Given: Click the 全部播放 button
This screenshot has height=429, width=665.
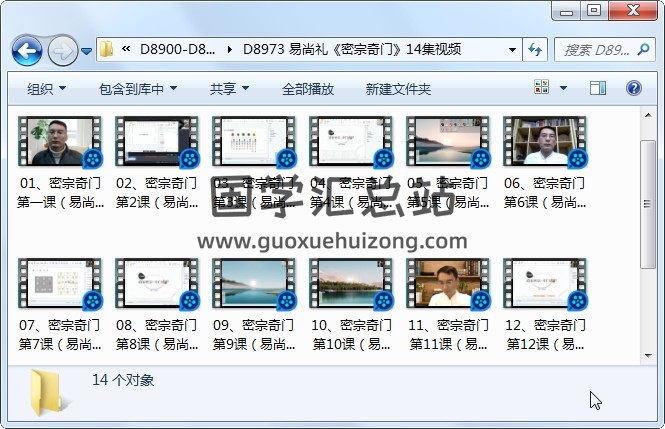Looking at the screenshot, I should click(x=307, y=89).
